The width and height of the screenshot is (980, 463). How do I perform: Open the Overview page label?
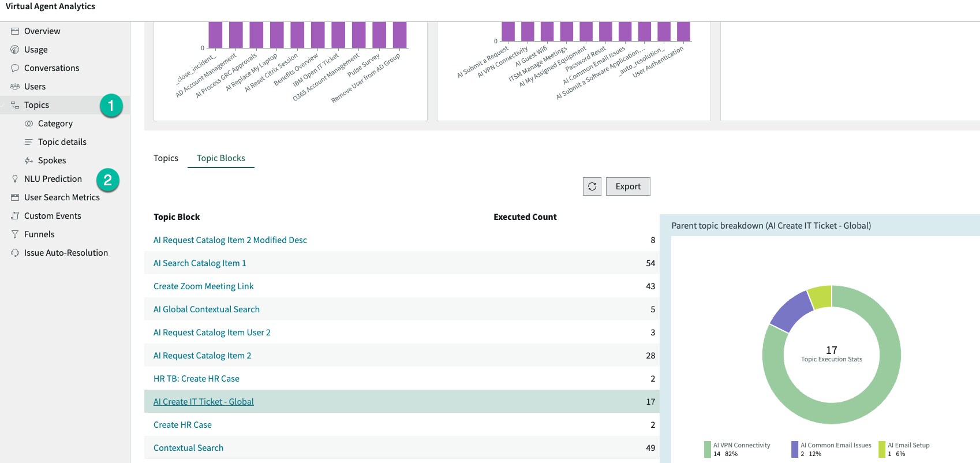click(42, 31)
